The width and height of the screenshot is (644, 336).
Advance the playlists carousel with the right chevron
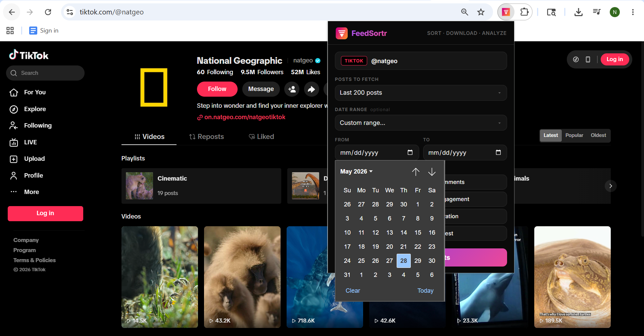pos(611,186)
